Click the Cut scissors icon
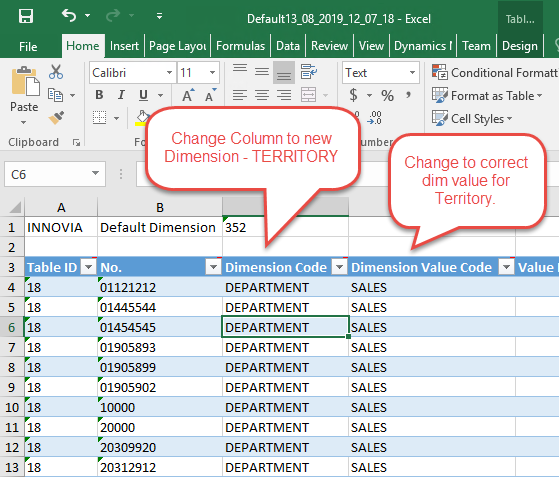559x477 pixels. click(x=56, y=72)
